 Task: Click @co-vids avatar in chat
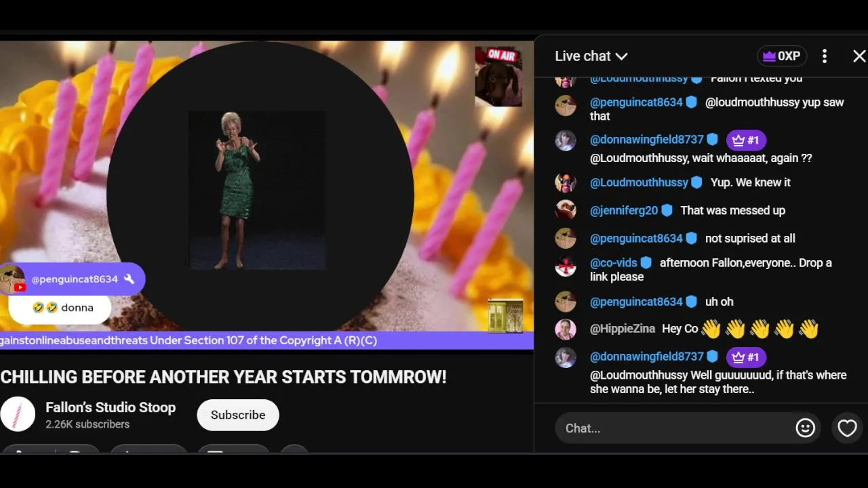pos(566,266)
